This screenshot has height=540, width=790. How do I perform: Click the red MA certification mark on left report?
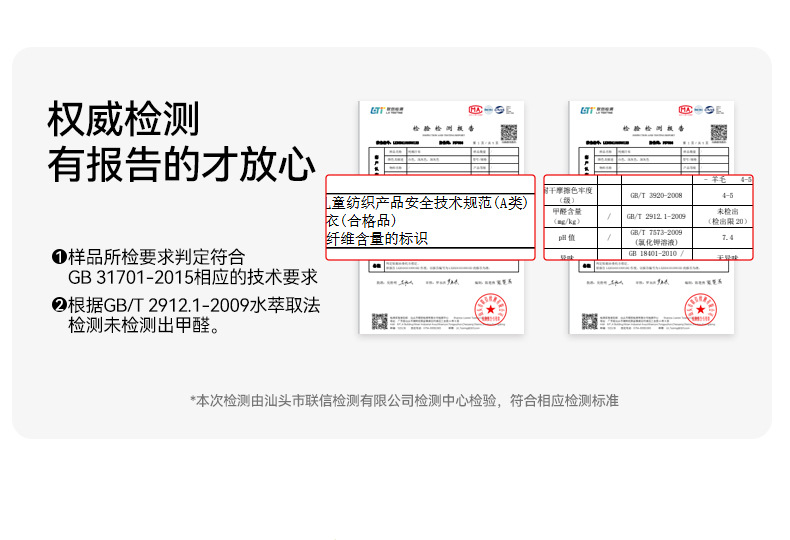point(475,110)
